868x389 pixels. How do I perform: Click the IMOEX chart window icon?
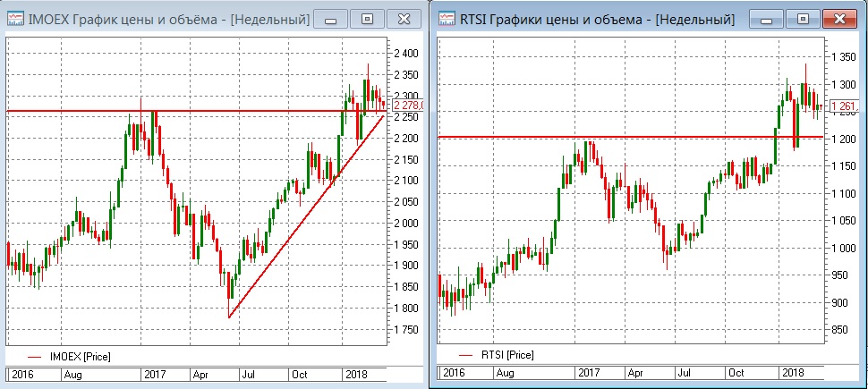(x=15, y=19)
